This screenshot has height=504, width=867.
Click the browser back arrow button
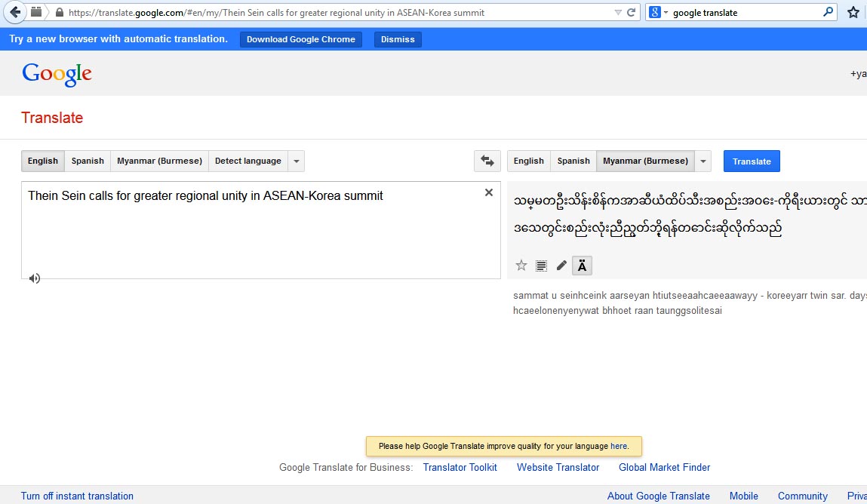click(x=15, y=12)
